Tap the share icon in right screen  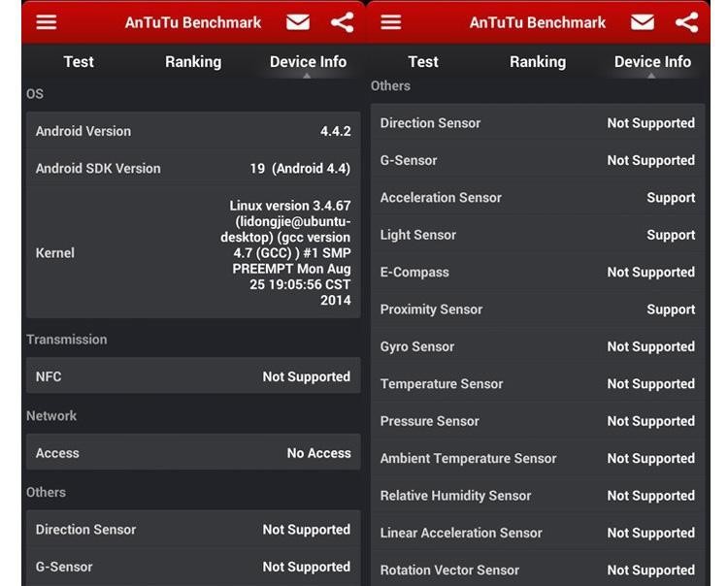click(686, 22)
